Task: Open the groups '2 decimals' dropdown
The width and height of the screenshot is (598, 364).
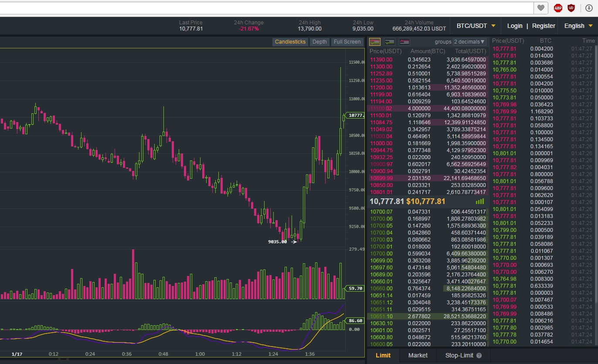Action: click(469, 42)
